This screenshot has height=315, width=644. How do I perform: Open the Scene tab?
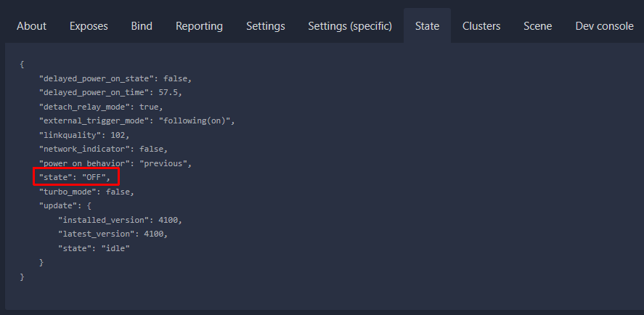[x=537, y=26]
